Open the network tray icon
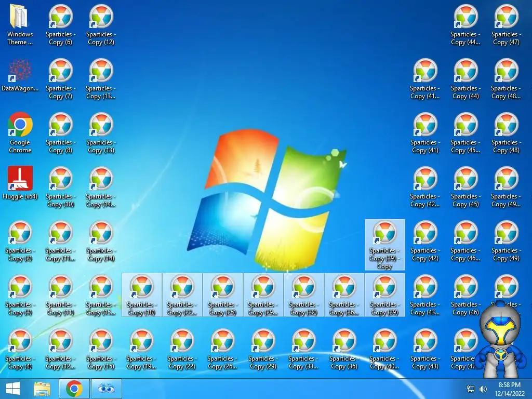Image resolution: width=532 pixels, height=399 pixels. click(471, 389)
